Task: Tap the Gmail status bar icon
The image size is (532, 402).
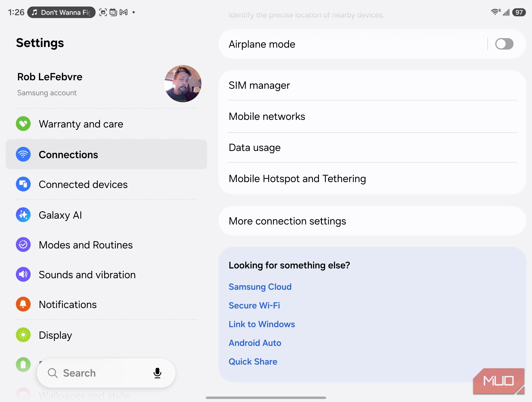Action: click(123, 12)
